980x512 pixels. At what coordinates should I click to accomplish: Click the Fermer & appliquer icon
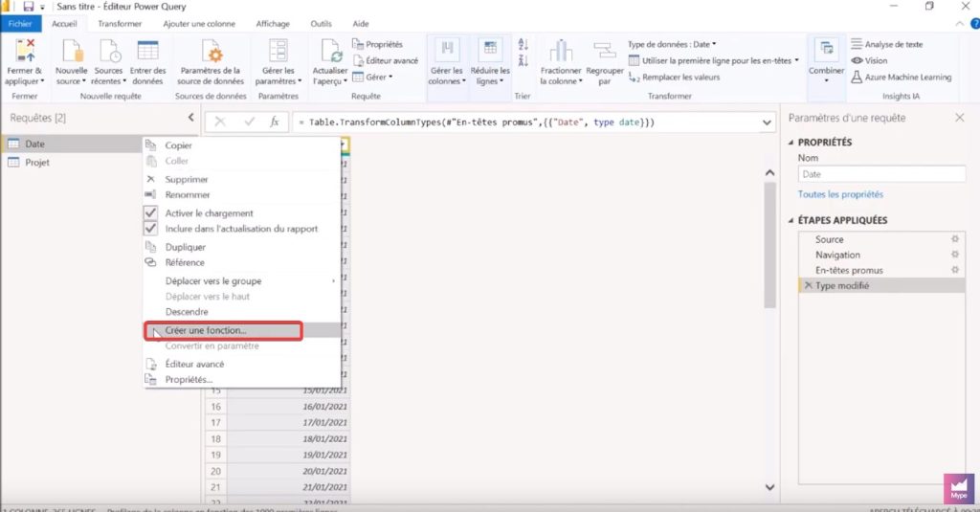coord(25,51)
